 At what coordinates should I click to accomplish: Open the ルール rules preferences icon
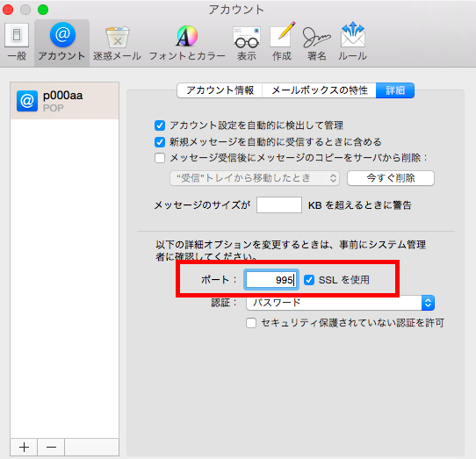click(352, 42)
